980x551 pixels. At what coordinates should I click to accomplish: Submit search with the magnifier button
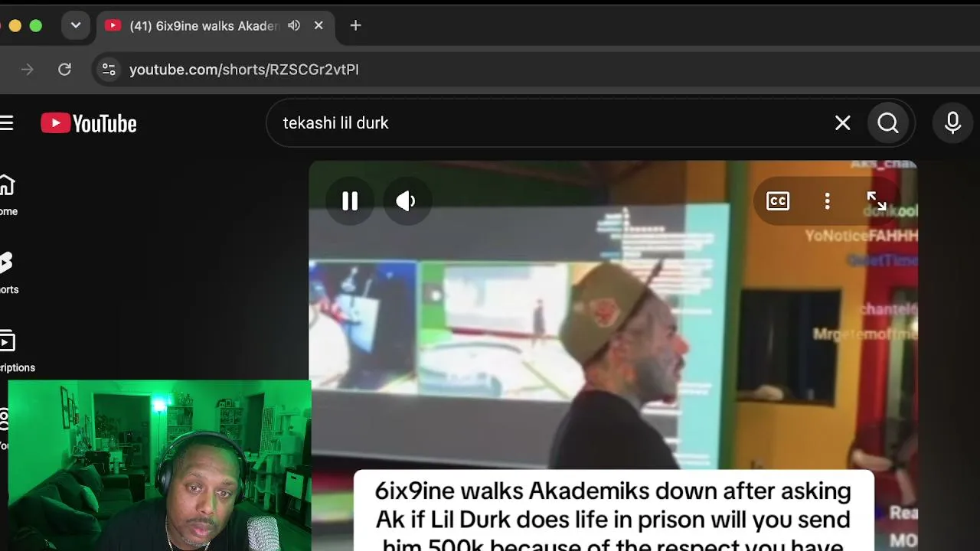coord(888,123)
